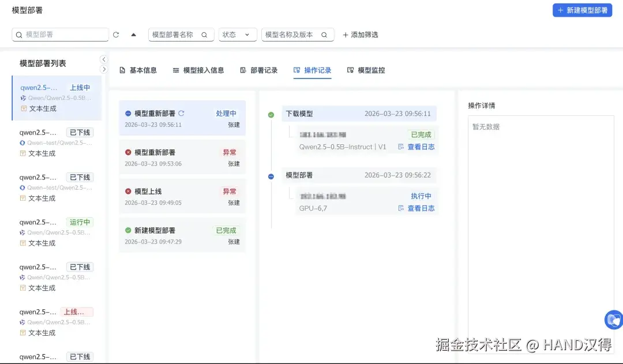This screenshot has height=364, width=623.
Task: Open the 模型上线 异常 record
Action: point(182,196)
